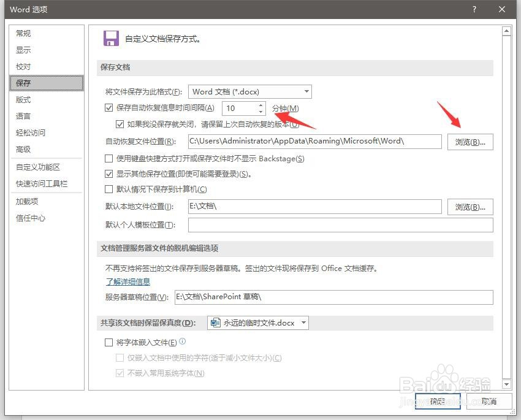Open 信任中心 category
521x420 pixels.
tap(47, 218)
